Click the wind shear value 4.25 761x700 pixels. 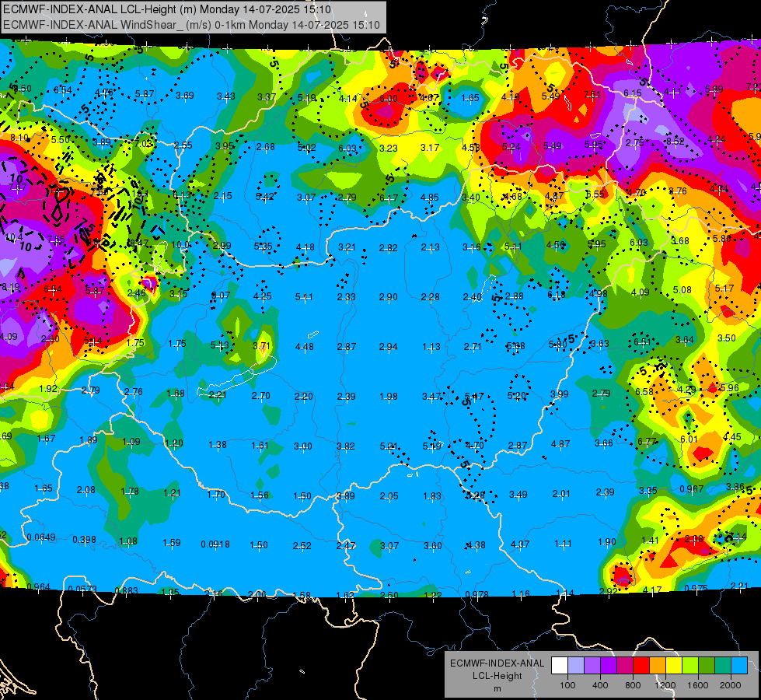click(262, 296)
